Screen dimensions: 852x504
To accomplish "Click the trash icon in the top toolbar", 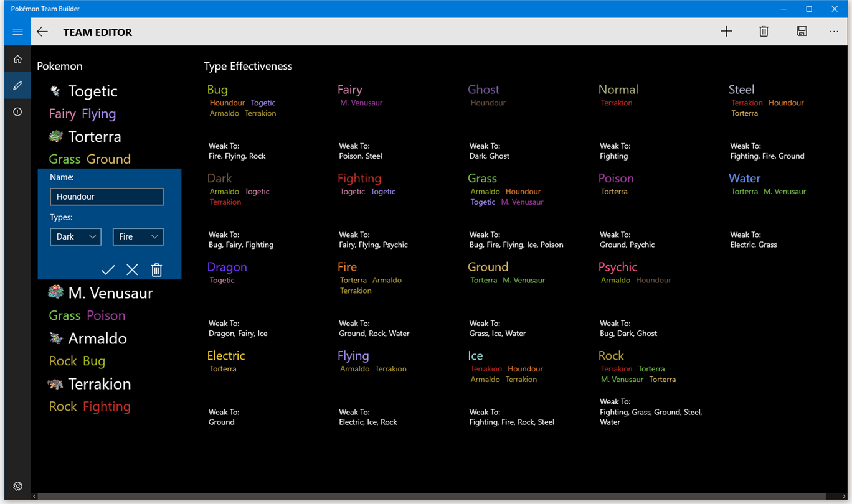I will click(x=764, y=31).
